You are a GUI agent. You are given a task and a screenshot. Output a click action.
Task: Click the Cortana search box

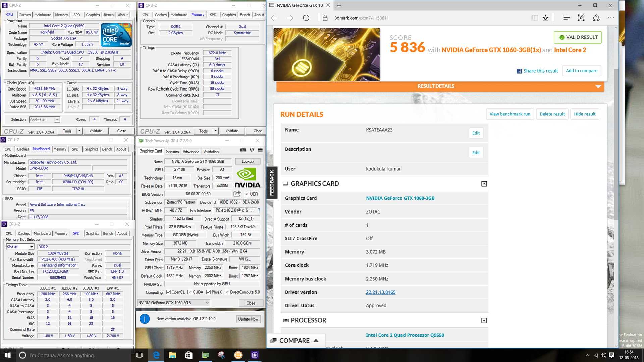74,355
